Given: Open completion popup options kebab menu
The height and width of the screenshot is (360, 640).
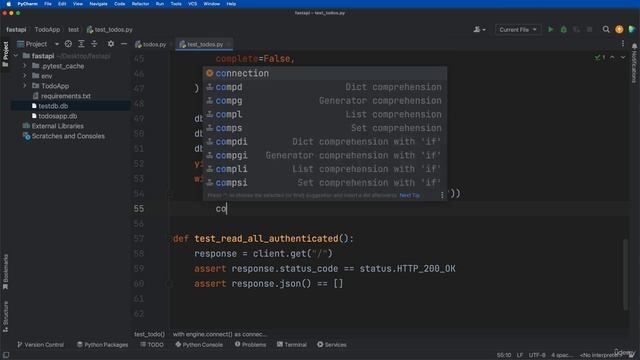Looking at the screenshot, I should click(442, 196).
